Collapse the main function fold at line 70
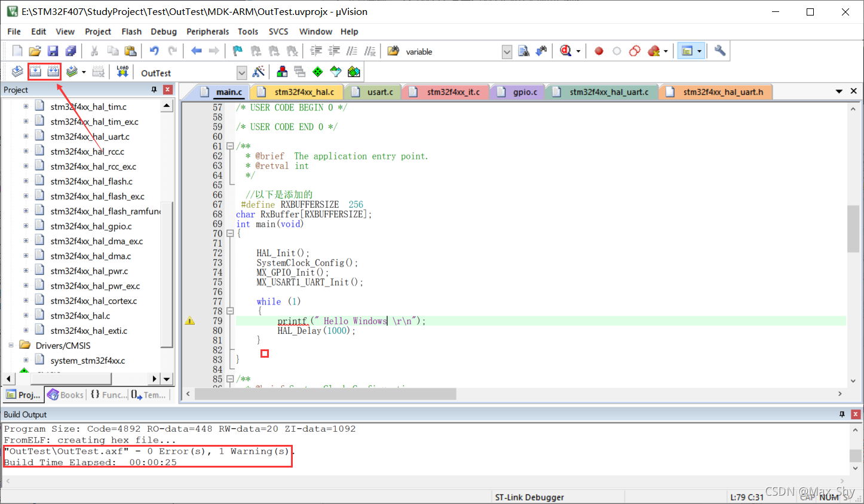864x504 pixels. (x=230, y=233)
